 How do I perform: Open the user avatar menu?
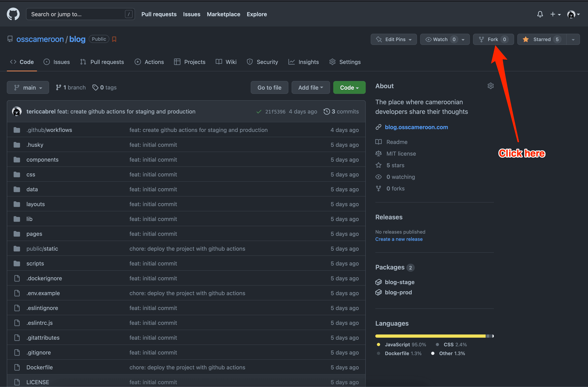click(x=573, y=14)
